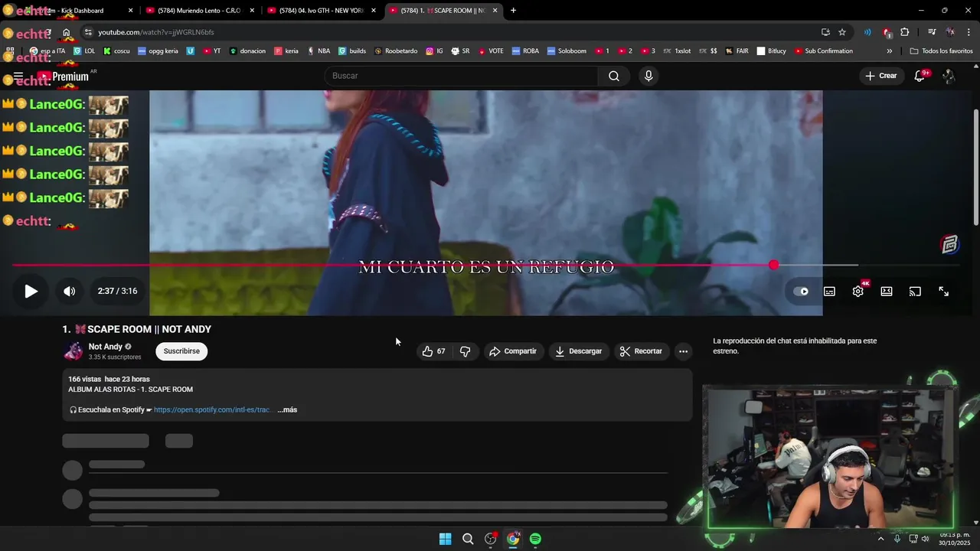Open Windows taskbar search
The width and height of the screenshot is (980, 551).
pyautogui.click(x=468, y=539)
